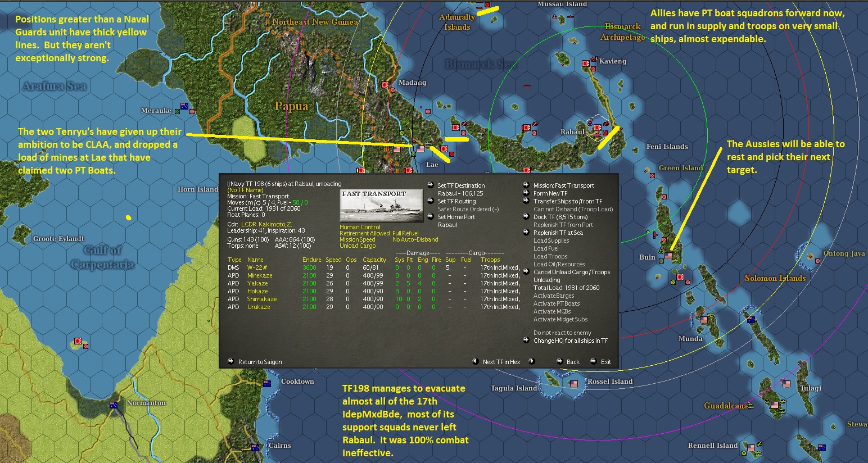Click the arrow beside Form New TF
Image resolution: width=868 pixels, height=463 pixels.
526,193
